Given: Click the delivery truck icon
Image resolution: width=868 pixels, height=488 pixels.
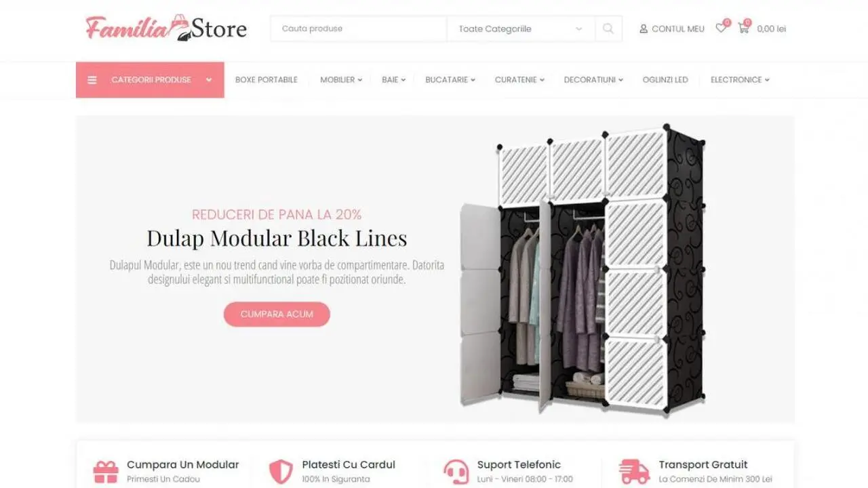Looking at the screenshot, I should 634,471.
